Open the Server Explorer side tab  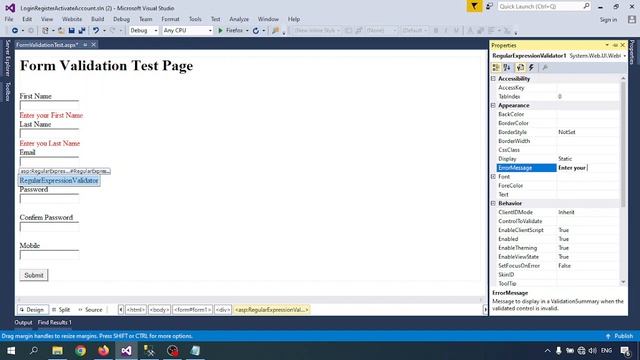(x=7, y=58)
